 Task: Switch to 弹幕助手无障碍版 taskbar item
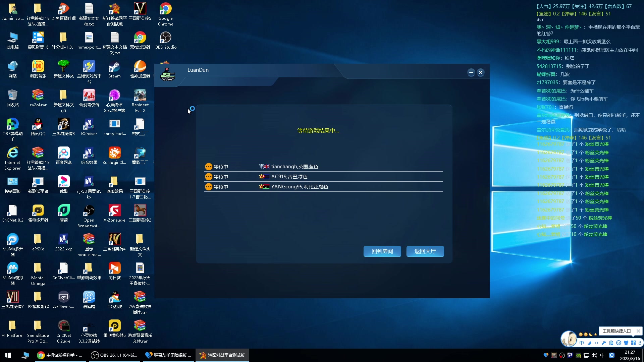pyautogui.click(x=168, y=355)
